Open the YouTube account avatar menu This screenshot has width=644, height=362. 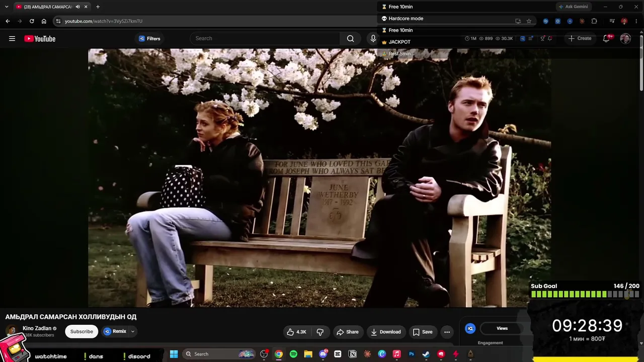pos(625,39)
